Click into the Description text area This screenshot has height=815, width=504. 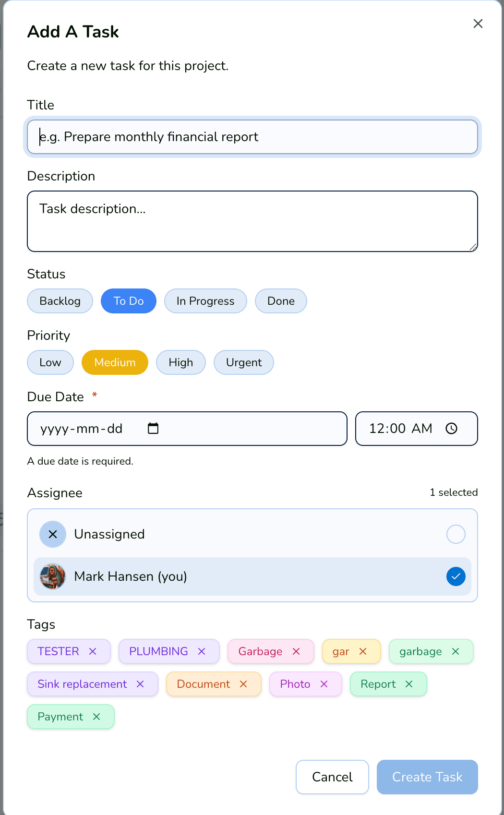click(x=252, y=221)
